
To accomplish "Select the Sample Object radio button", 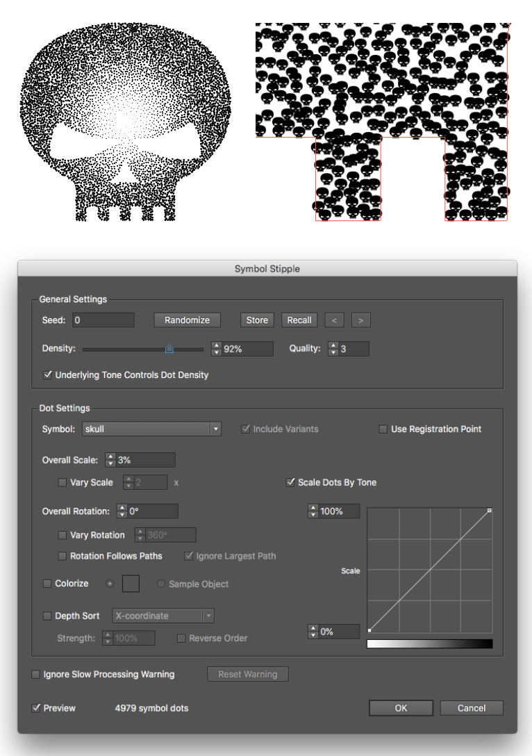I will pos(161,584).
